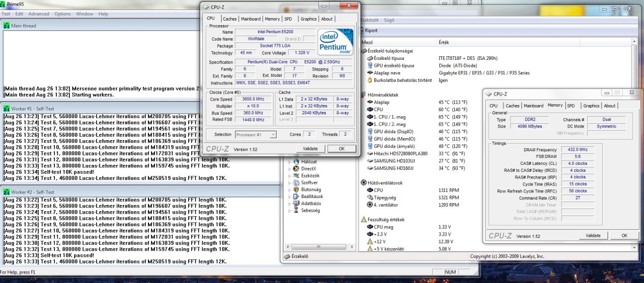This screenshot has height=283, width=644.
Task: Expand the Szoftver tree node
Action: [x=289, y=182]
